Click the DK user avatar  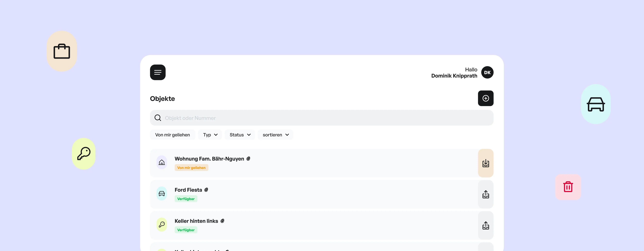tap(487, 73)
